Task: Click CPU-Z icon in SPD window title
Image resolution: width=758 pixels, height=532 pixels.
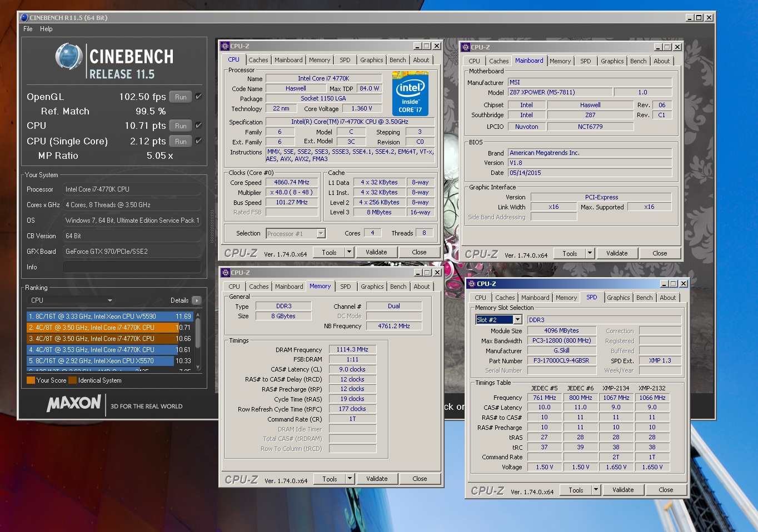Action: point(472,284)
